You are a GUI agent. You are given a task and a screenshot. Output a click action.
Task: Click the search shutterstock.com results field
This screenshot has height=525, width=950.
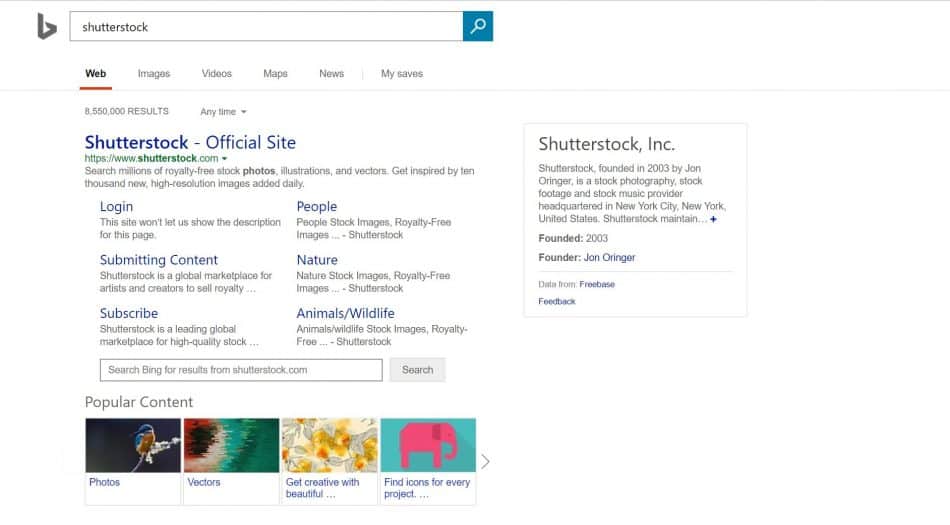click(x=241, y=370)
